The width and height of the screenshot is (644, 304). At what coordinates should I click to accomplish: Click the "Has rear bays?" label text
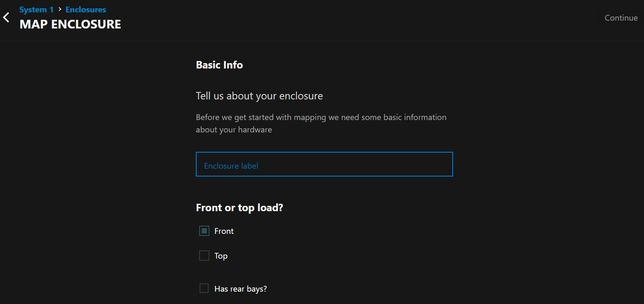pos(241,289)
